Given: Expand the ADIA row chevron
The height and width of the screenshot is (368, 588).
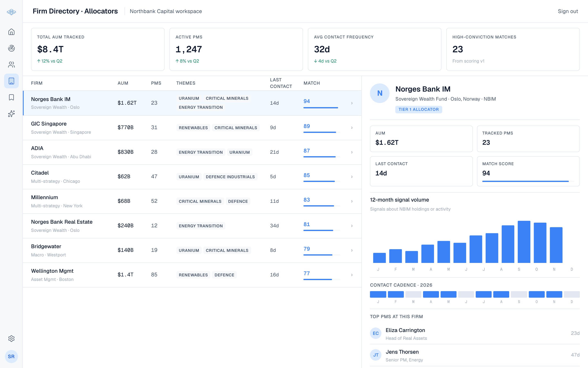Looking at the screenshot, I should (352, 152).
